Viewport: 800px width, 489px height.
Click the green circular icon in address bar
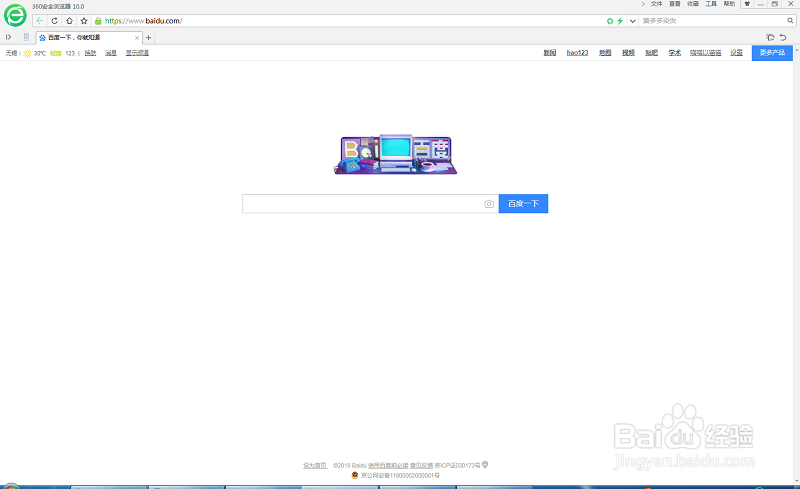pos(610,21)
